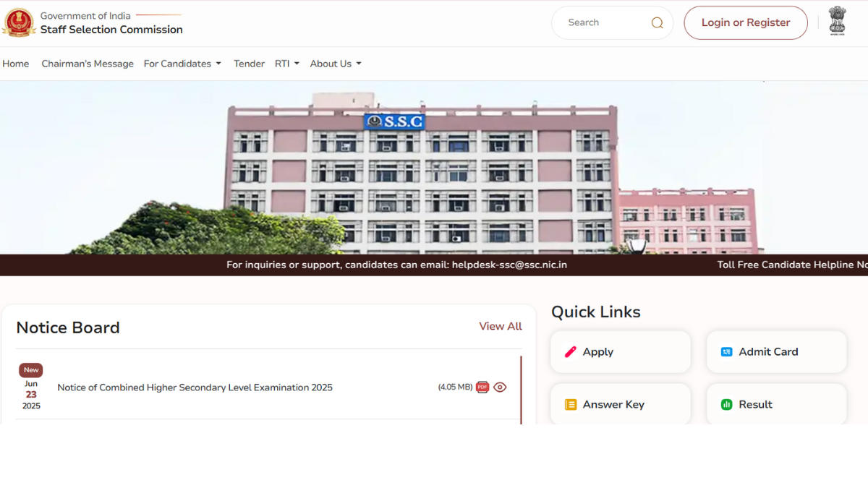Click the Jun 23 2025 notice date
The width and height of the screenshot is (868, 488).
pos(31,395)
